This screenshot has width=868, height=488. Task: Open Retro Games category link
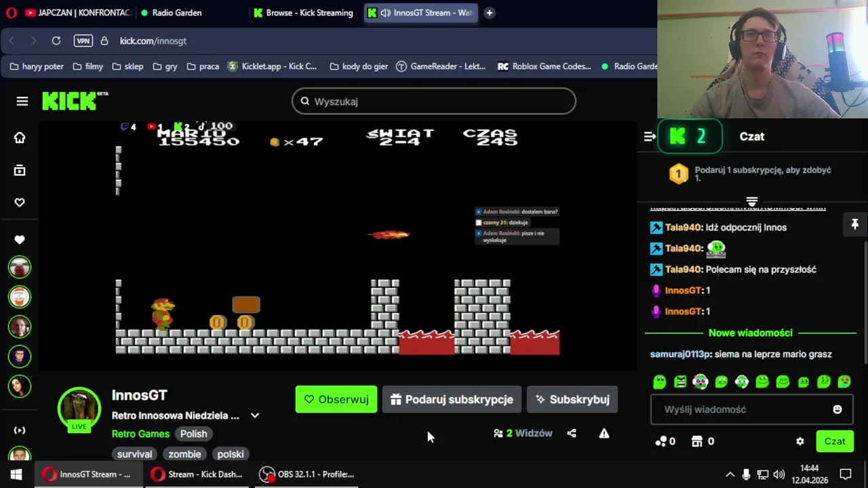coord(140,434)
